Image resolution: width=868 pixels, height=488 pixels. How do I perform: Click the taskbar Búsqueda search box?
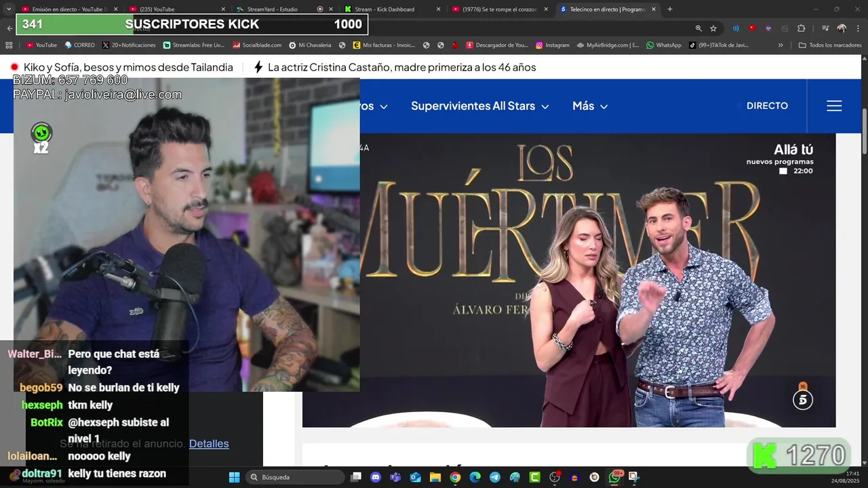click(x=295, y=477)
